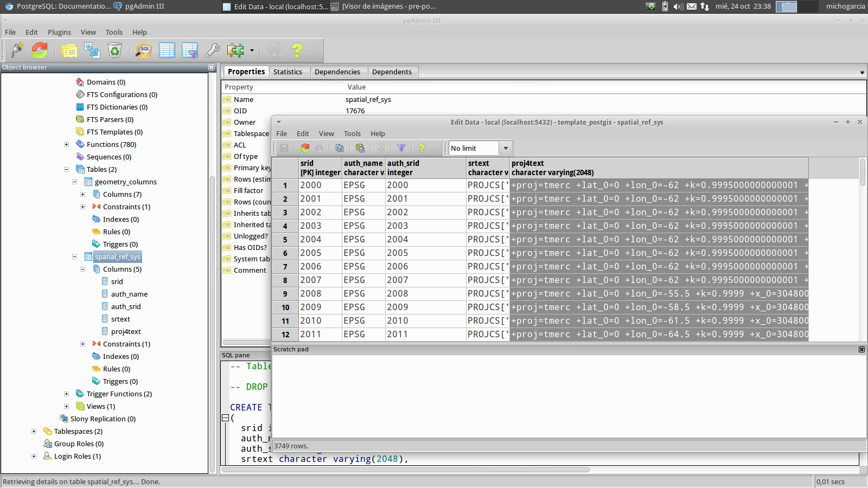
Task: Click the SQL pane horizontal scrollbar
Action: 405,470
